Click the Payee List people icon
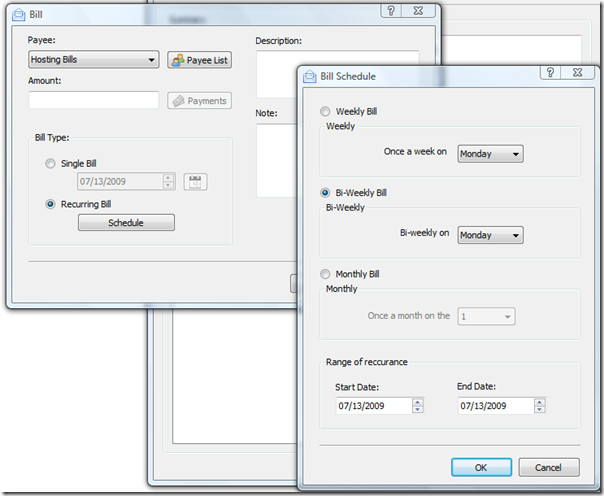Viewport: 604px width, 496px height. [x=178, y=60]
